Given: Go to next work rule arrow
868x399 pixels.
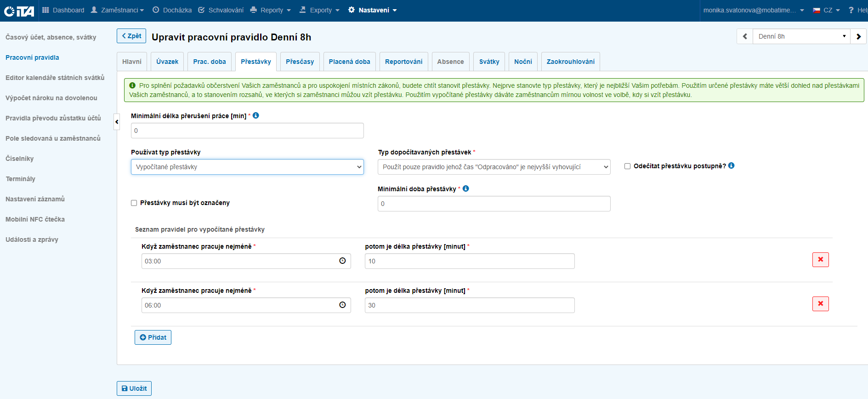Looking at the screenshot, I should pos(858,36).
